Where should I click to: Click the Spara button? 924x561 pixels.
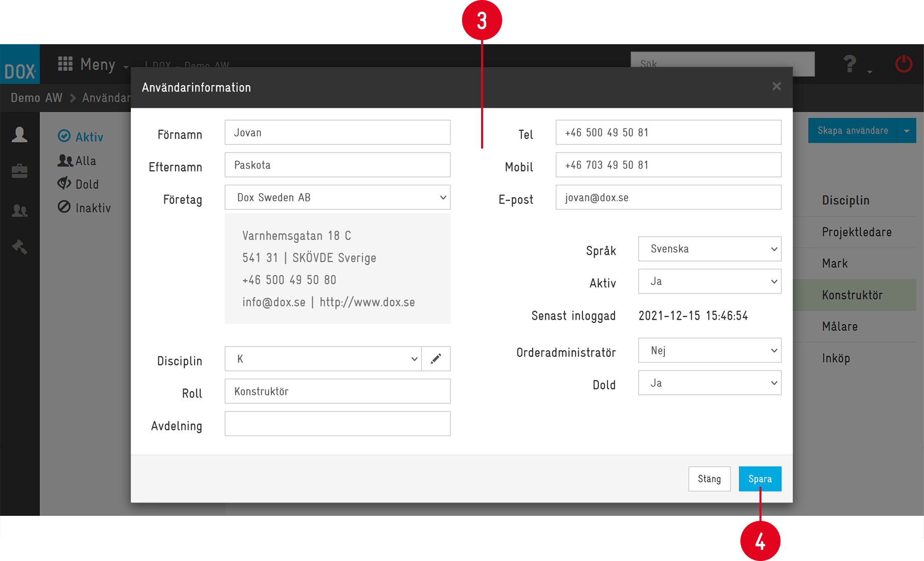click(760, 479)
